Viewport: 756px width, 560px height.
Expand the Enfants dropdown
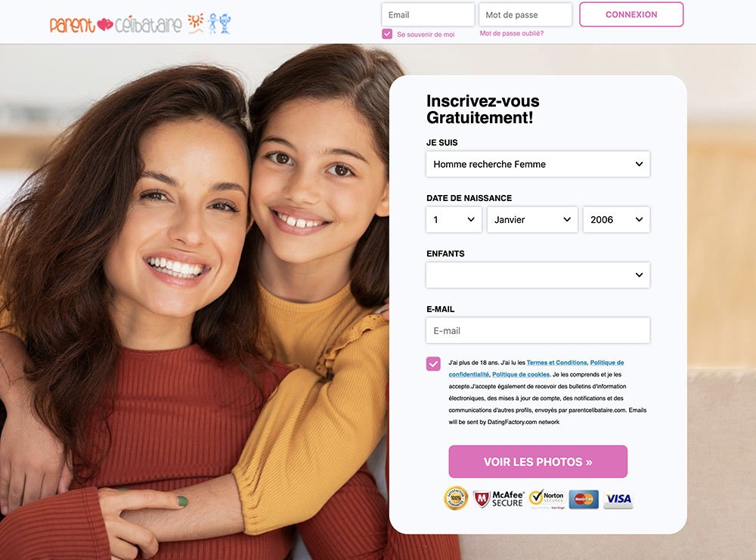(538, 275)
